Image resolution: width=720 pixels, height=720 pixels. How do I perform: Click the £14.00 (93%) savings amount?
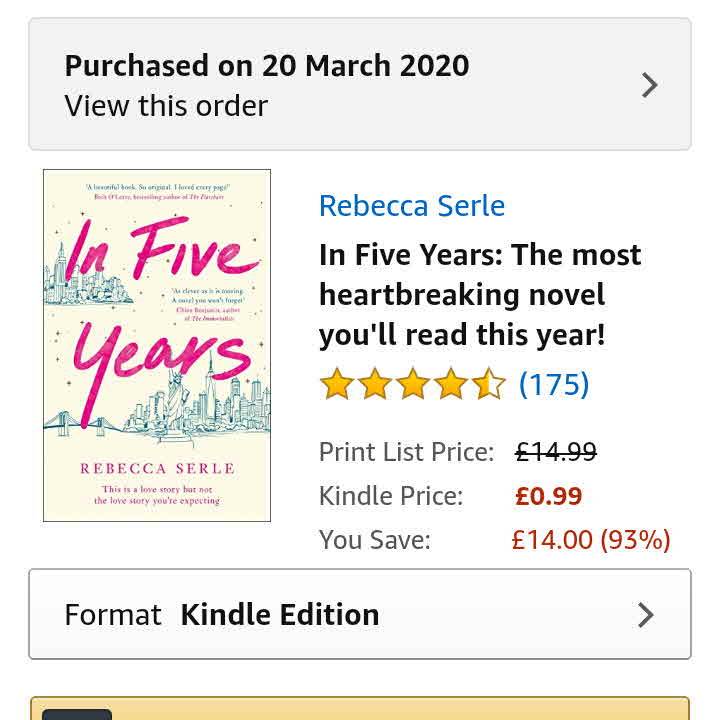click(590, 540)
